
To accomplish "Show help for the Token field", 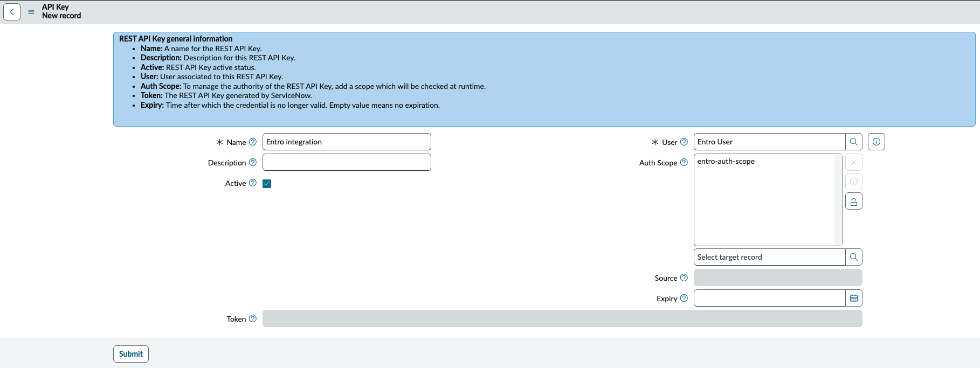I will (252, 318).
